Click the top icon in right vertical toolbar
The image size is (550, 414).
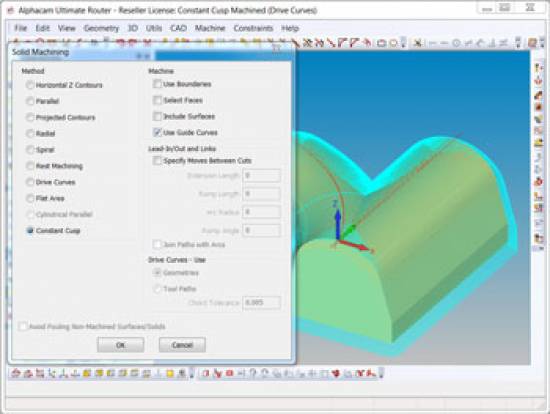(538, 68)
